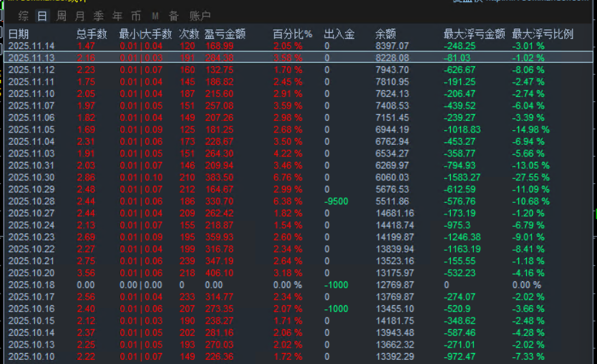Click the 出入金 column header

[x=339, y=34]
